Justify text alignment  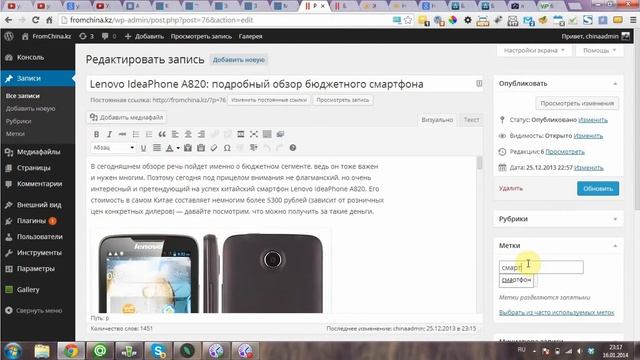157,148
